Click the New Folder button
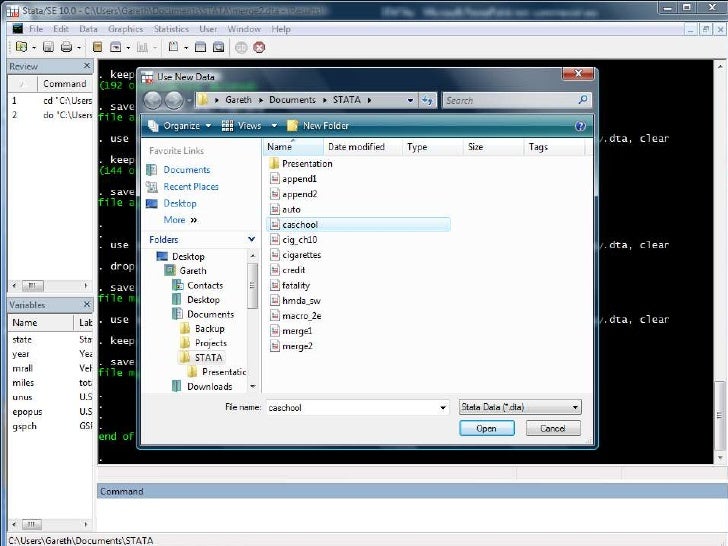The height and width of the screenshot is (546, 728). (x=318, y=126)
